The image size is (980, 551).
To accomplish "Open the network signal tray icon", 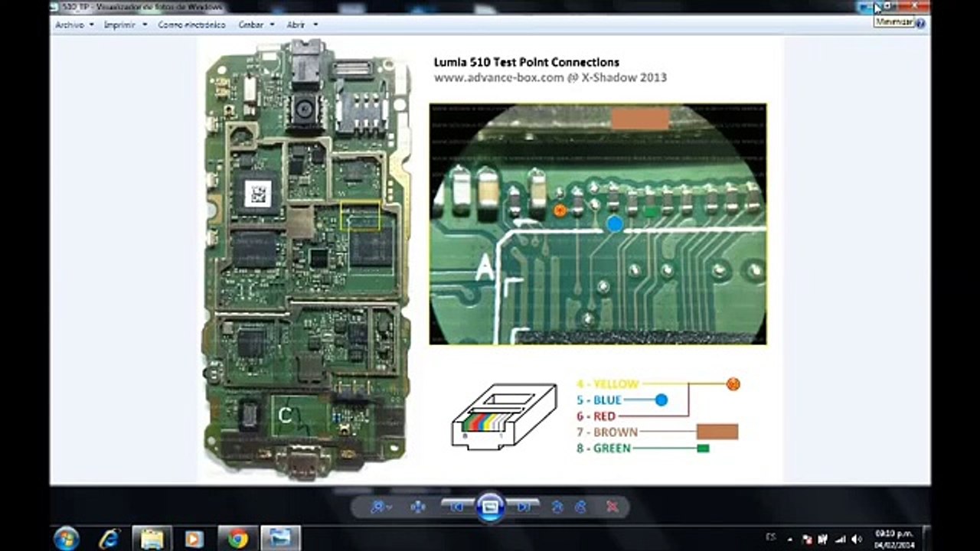I will [841, 539].
